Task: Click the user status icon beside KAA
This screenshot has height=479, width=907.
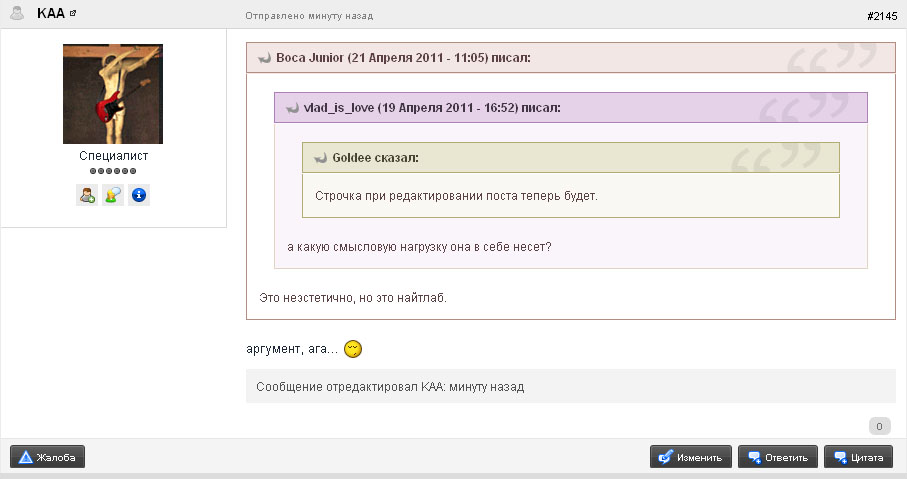Action: [17, 13]
